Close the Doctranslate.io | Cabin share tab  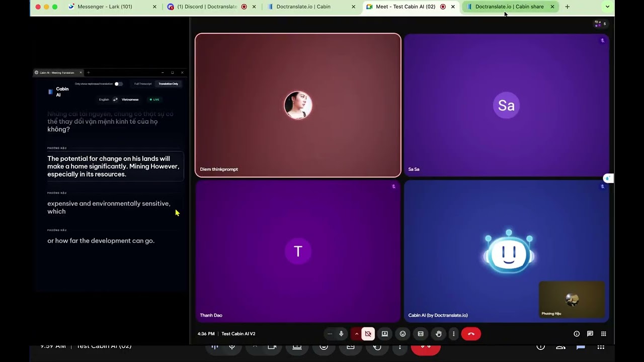552,7
